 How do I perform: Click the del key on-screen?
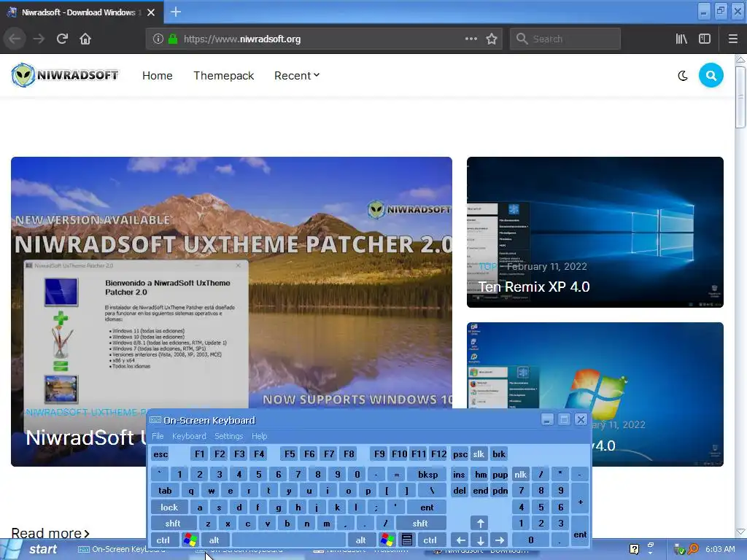[460, 491]
